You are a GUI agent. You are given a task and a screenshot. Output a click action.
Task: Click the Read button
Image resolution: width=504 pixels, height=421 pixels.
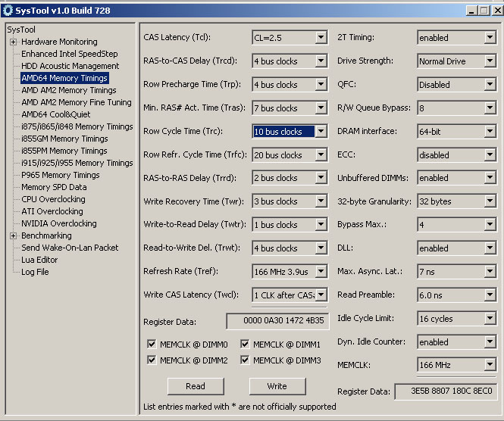(196, 386)
